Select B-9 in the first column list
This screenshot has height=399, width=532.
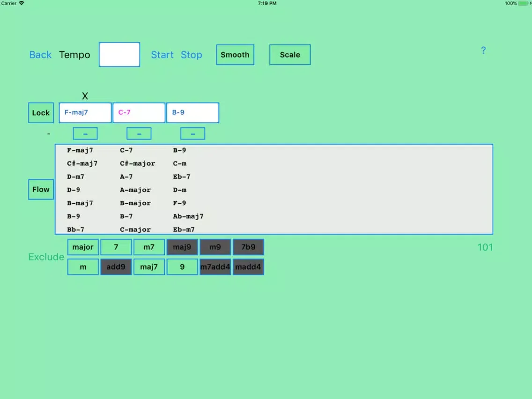pos(73,216)
